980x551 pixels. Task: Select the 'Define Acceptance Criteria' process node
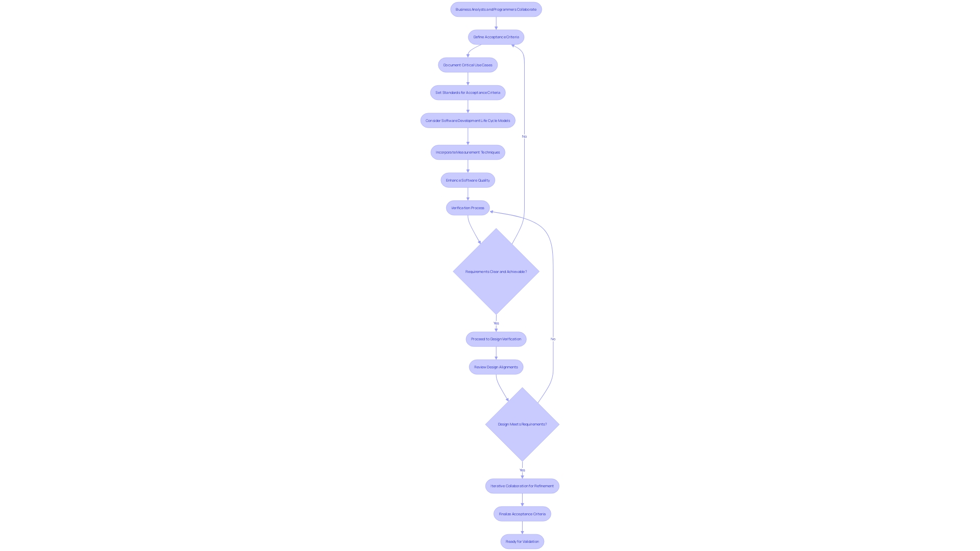click(496, 36)
